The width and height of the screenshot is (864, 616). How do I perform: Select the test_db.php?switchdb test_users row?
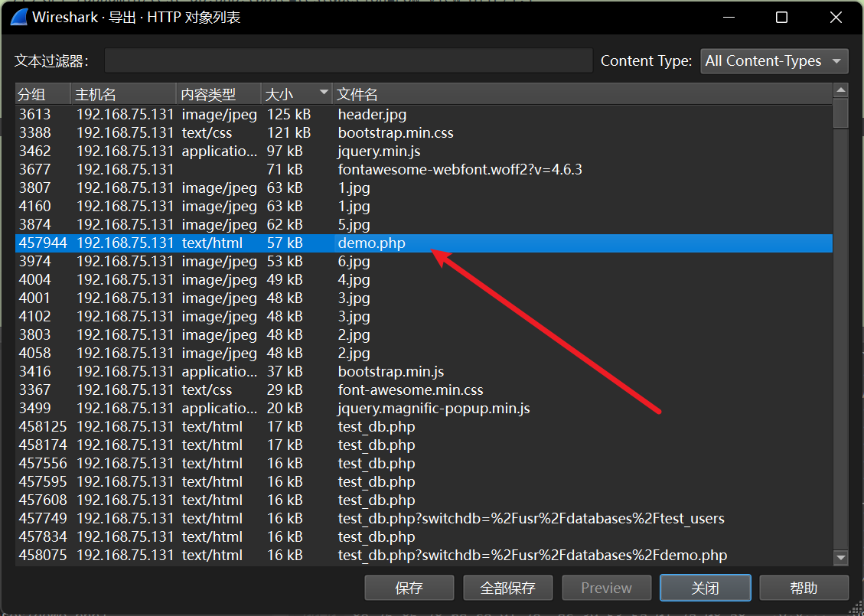(530, 519)
